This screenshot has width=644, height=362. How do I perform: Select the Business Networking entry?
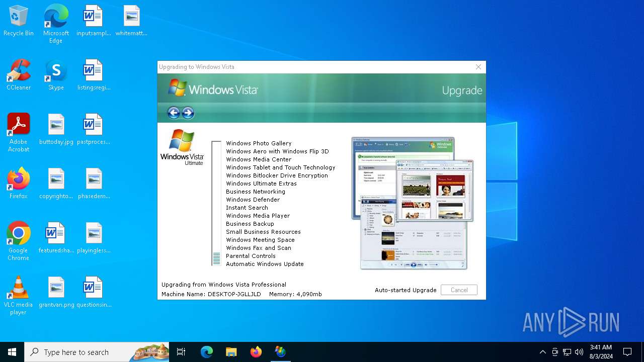click(x=256, y=192)
